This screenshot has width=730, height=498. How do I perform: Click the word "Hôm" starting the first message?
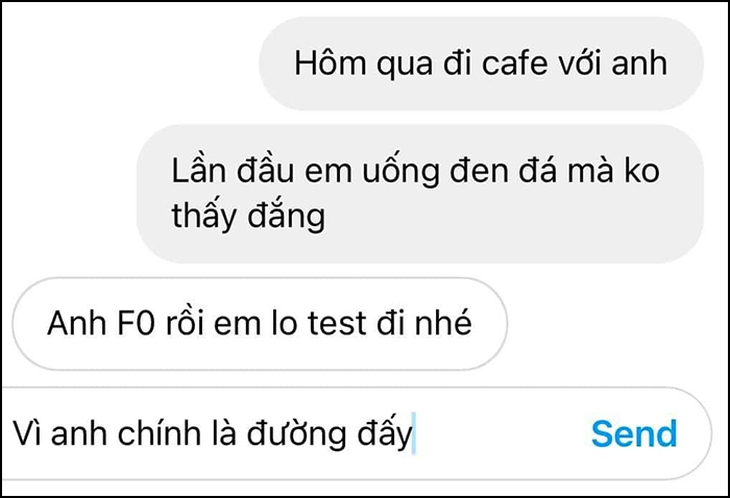click(x=331, y=63)
